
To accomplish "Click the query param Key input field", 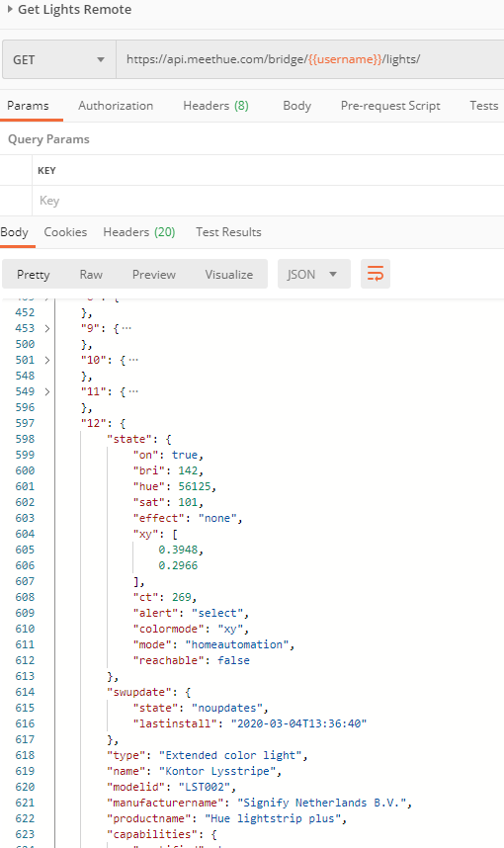I will [x=268, y=201].
